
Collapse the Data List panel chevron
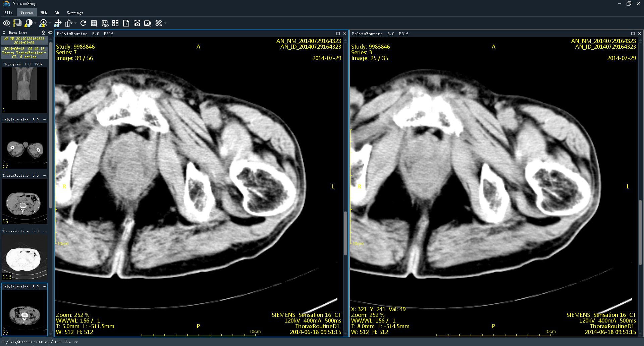click(x=4, y=33)
